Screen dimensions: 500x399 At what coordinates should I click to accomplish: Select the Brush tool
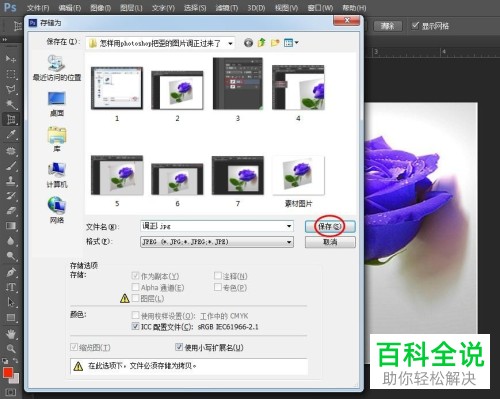[11, 166]
